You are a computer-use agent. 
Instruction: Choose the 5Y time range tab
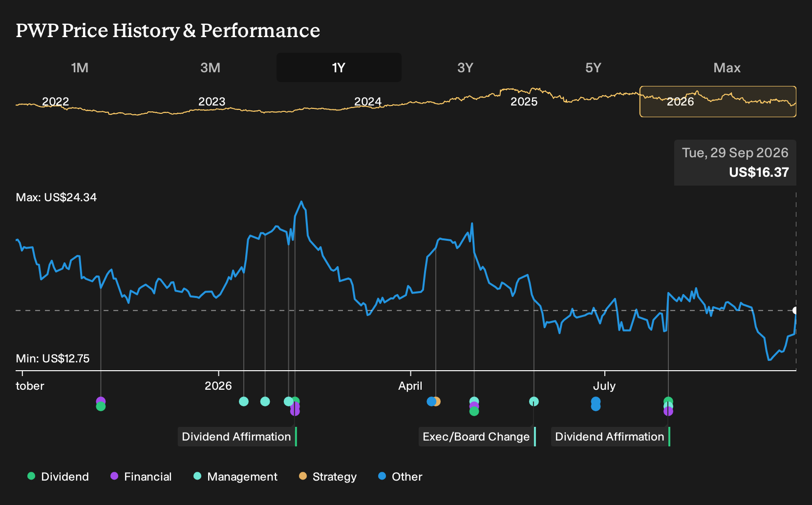(x=593, y=67)
